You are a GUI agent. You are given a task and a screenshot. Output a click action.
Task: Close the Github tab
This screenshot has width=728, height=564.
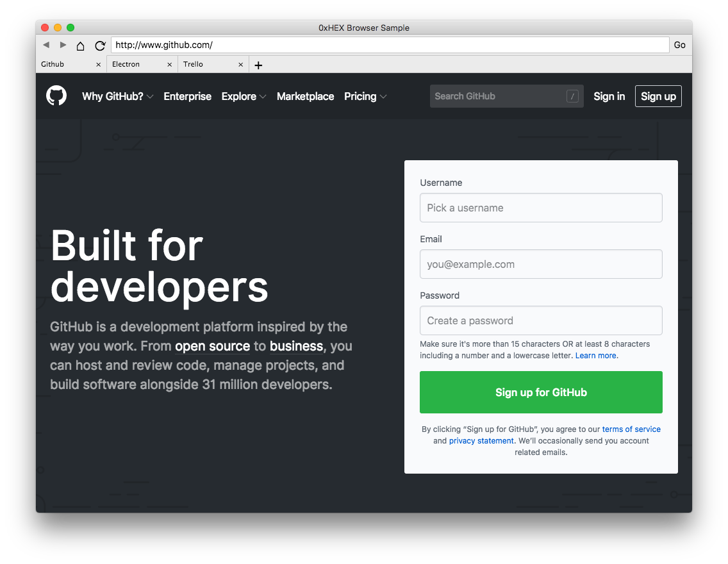click(99, 65)
